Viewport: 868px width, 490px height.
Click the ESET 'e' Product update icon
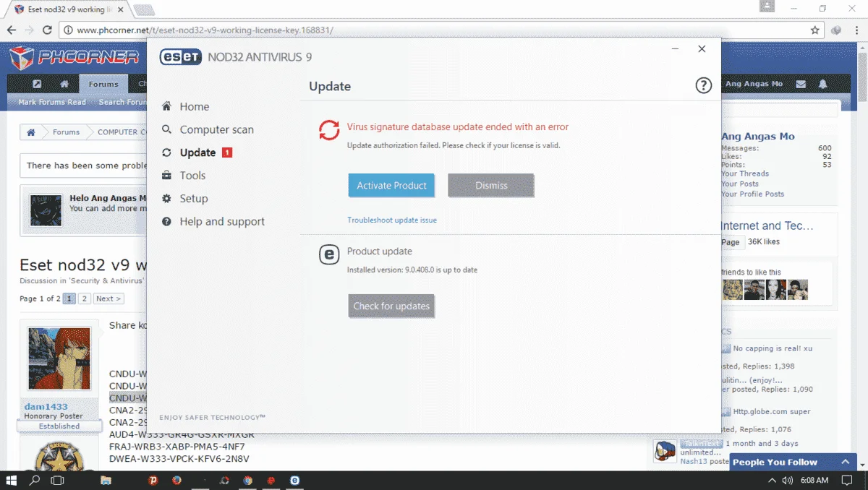point(329,254)
